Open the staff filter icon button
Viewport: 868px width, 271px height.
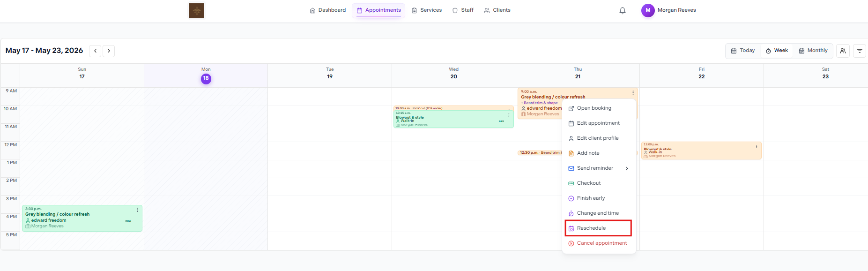pos(843,51)
